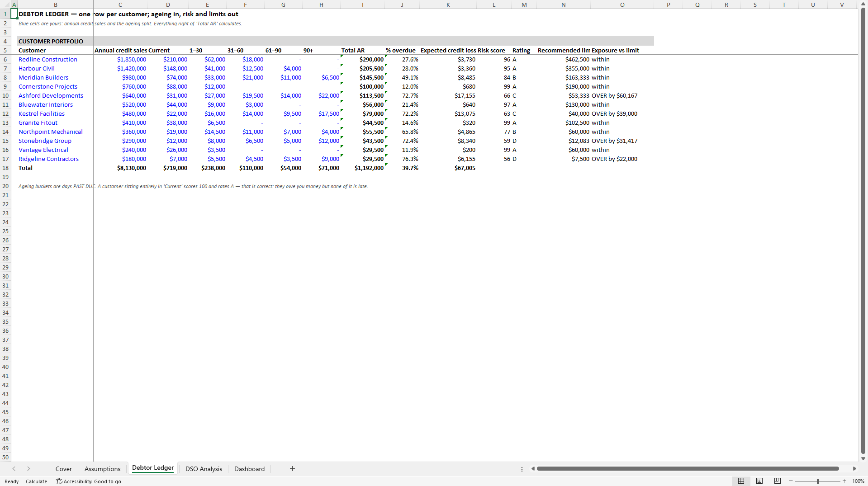Screen dimensions: 868x486
Task: Switch to Page Break Preview icon
Action: tap(778, 481)
